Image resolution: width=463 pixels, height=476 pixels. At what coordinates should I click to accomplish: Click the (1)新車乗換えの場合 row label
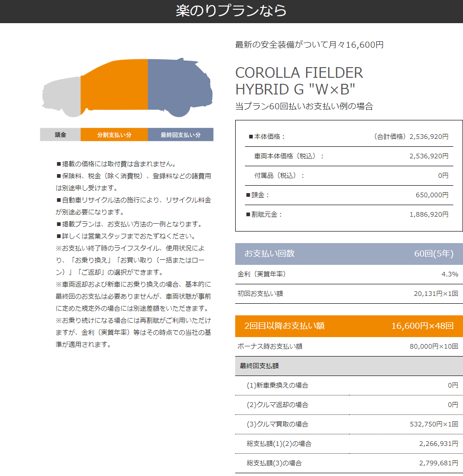pyautogui.click(x=277, y=385)
